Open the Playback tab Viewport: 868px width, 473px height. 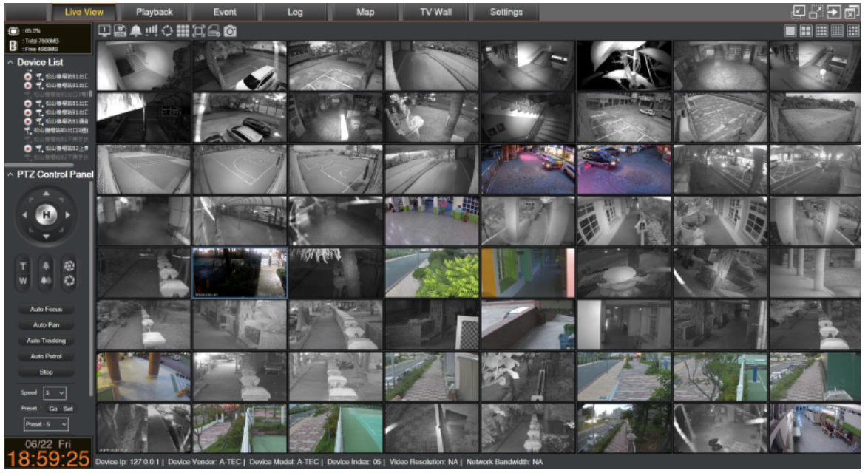pos(155,12)
